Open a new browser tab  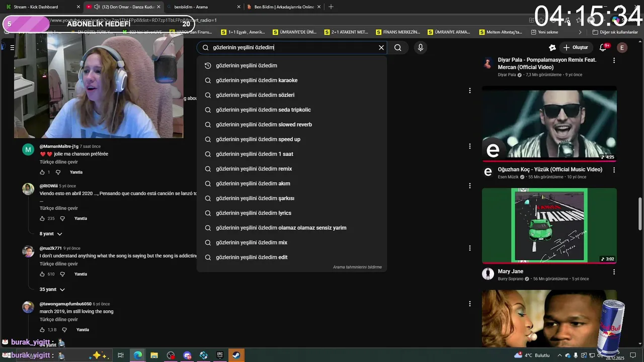click(x=331, y=7)
